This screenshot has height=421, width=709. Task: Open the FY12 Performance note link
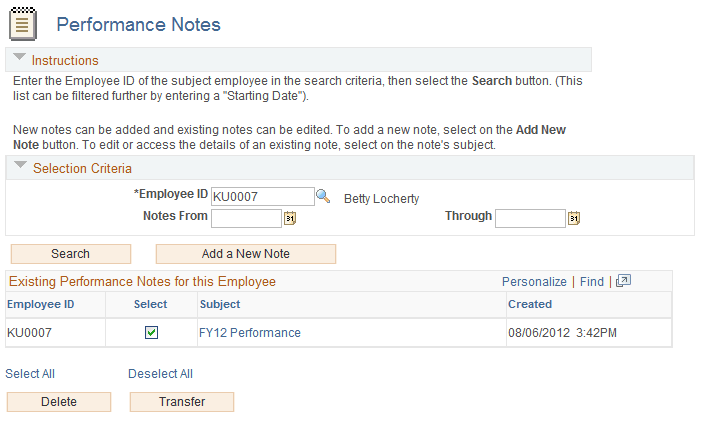(250, 333)
